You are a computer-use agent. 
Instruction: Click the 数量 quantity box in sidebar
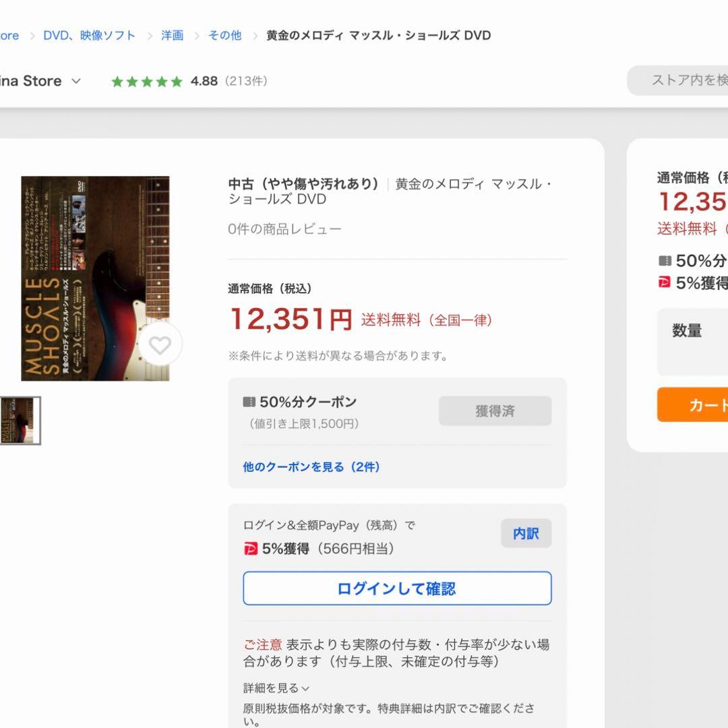pos(693,342)
